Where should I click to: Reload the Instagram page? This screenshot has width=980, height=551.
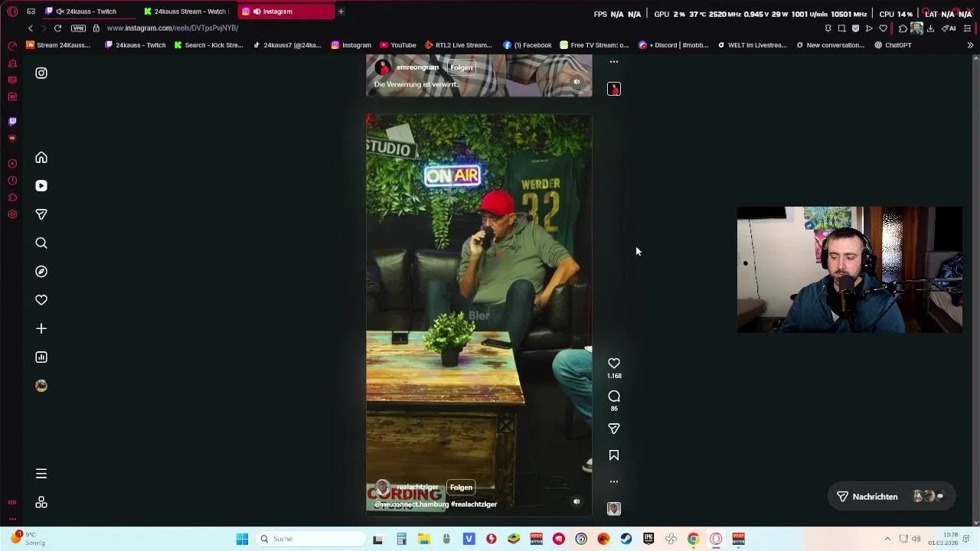coord(57,28)
